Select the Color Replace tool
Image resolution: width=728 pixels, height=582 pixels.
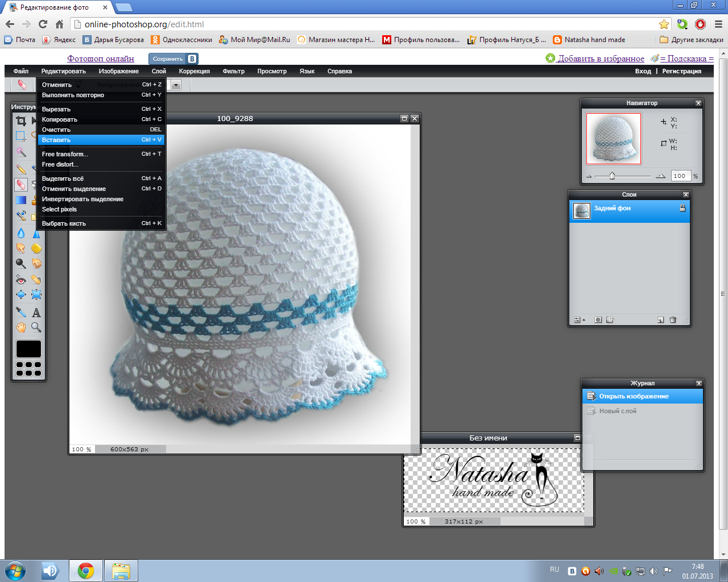click(x=21, y=216)
